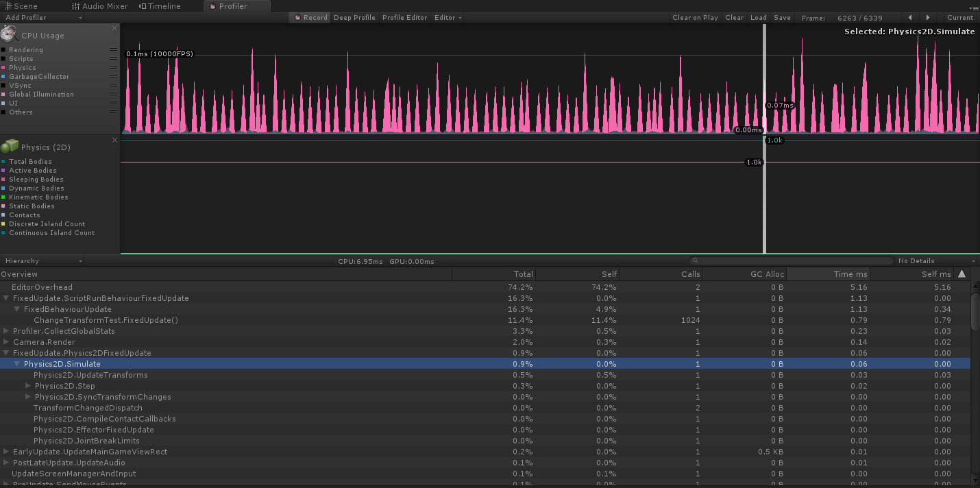Toggle Scripts category in CPU chart

click(3, 59)
